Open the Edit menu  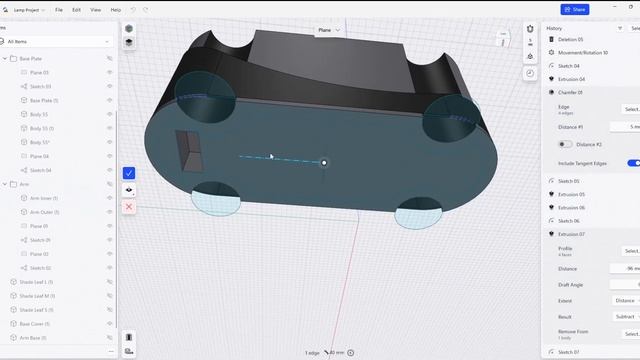[76, 10]
